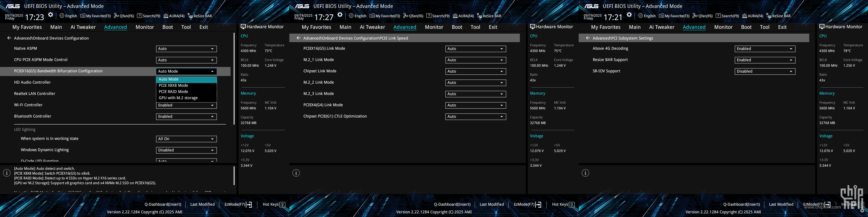Click the language globe icon in the 17:27 screen
Viewport: 868px width, 217px height.
[x=351, y=16]
